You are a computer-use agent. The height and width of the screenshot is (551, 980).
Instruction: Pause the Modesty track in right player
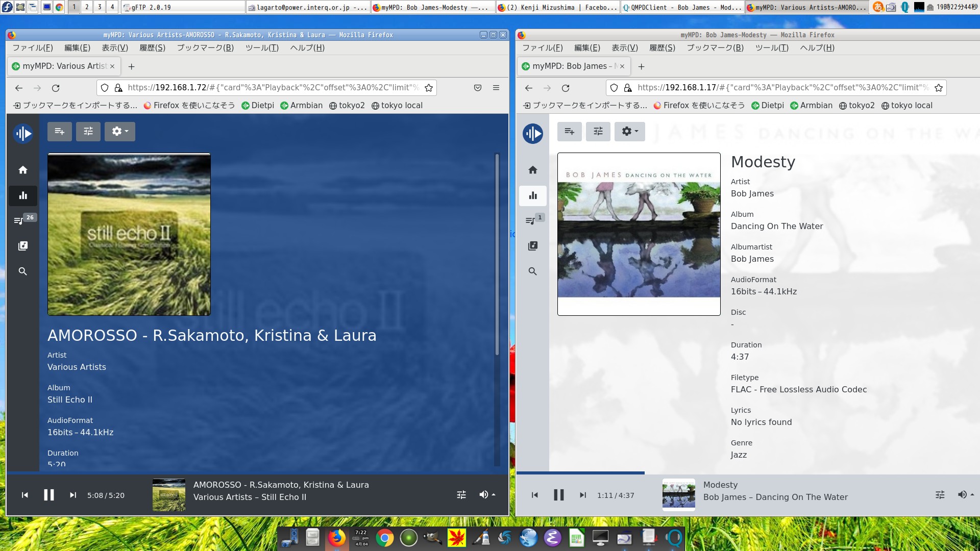[x=558, y=495]
